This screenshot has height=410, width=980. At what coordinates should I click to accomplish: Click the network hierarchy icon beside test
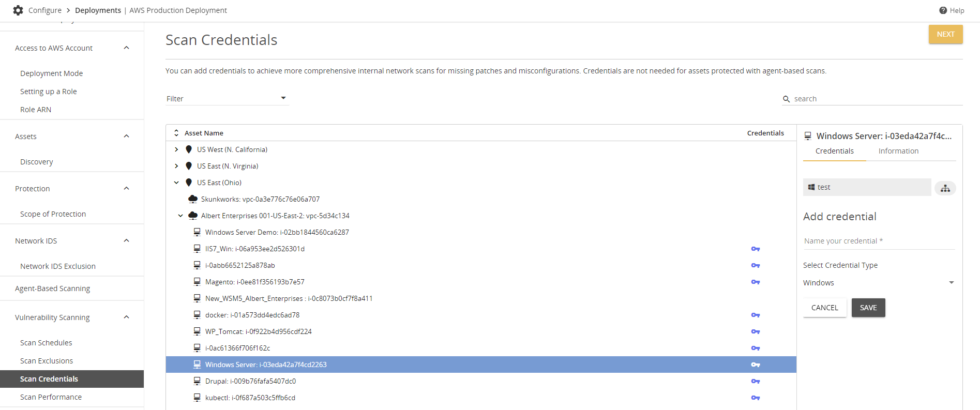tap(945, 188)
